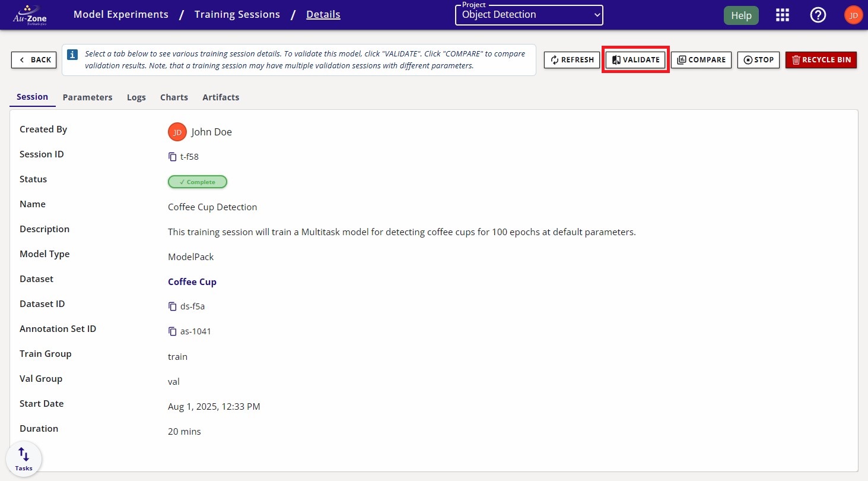
Task: Navigate to Training Sessions breadcrumb
Action: click(237, 14)
